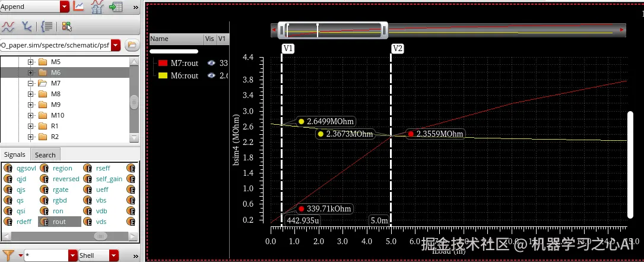Click the yellow M6:rout color swatch
Screen dimensions: 644x262
coord(163,75)
